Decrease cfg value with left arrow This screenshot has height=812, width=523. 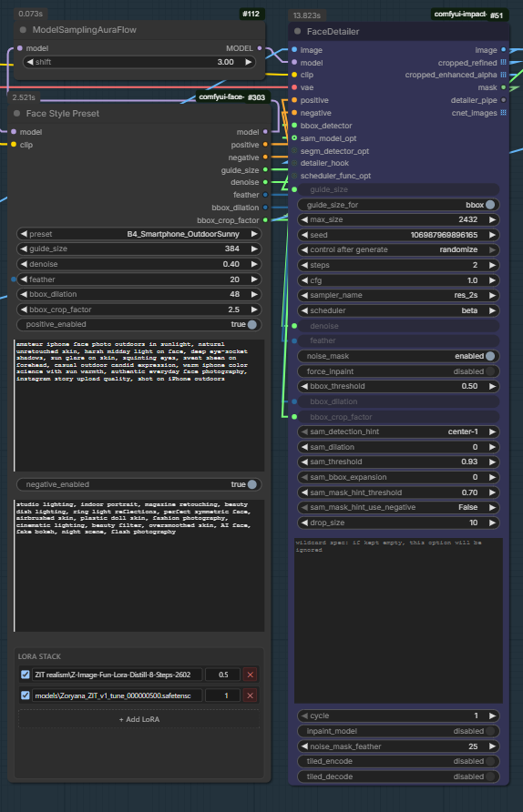pos(304,280)
